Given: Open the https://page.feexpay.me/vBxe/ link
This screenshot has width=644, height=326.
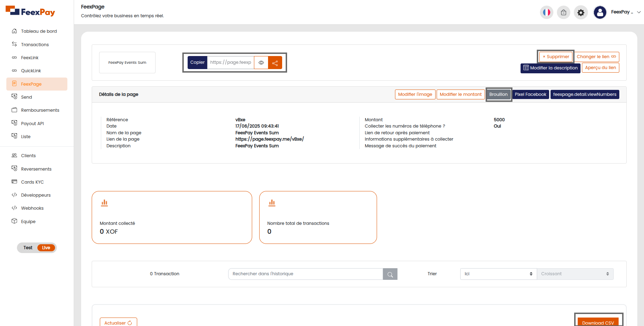Looking at the screenshot, I should (269, 139).
